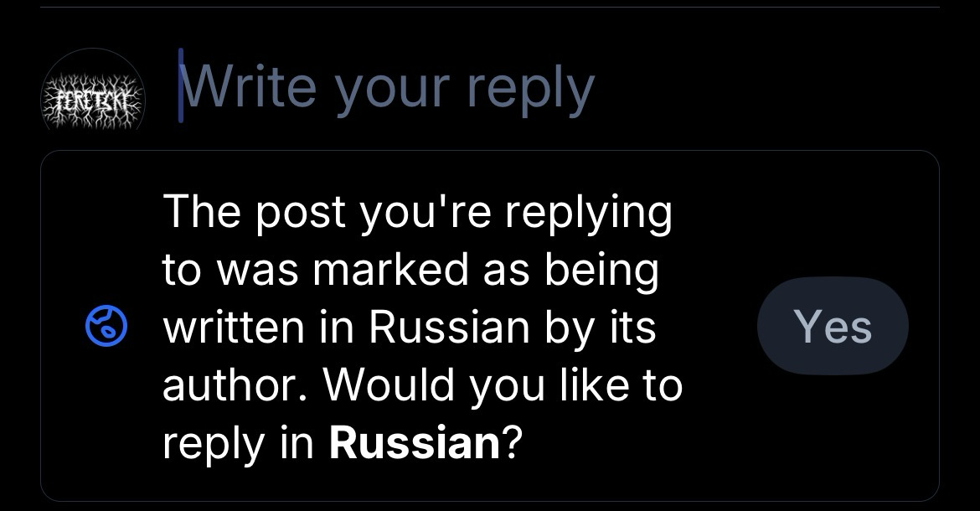Click the "written in Russian by its" line
Screen dimensions: 980x511
(409, 327)
